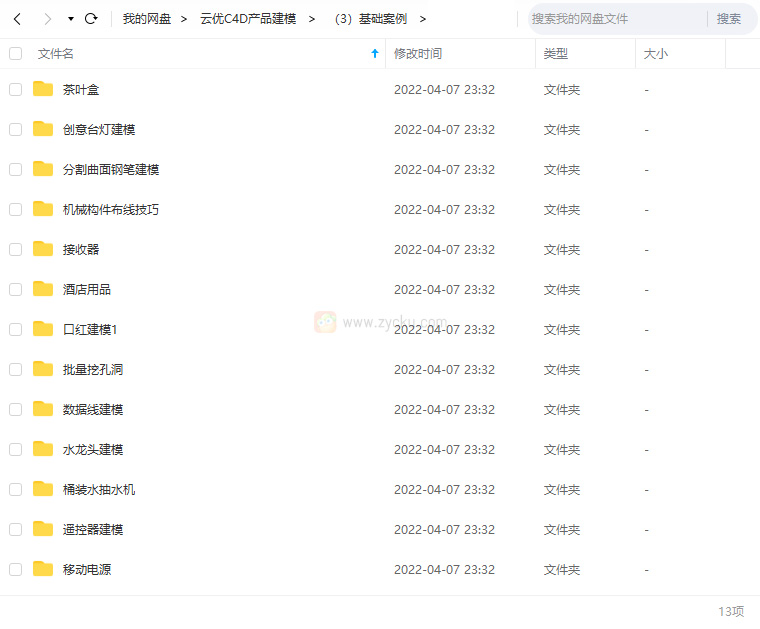Sort list by 修改时间 column
The height and width of the screenshot is (629, 760).
point(418,54)
